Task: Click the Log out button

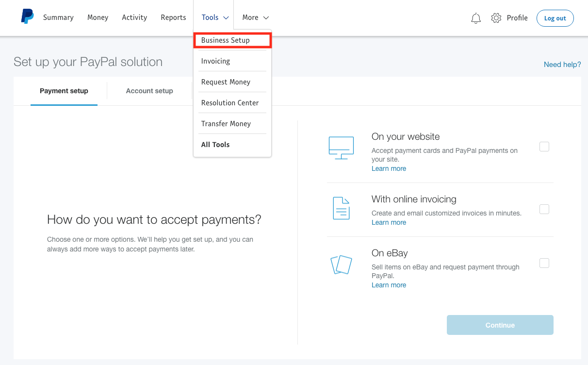Action: [x=555, y=18]
